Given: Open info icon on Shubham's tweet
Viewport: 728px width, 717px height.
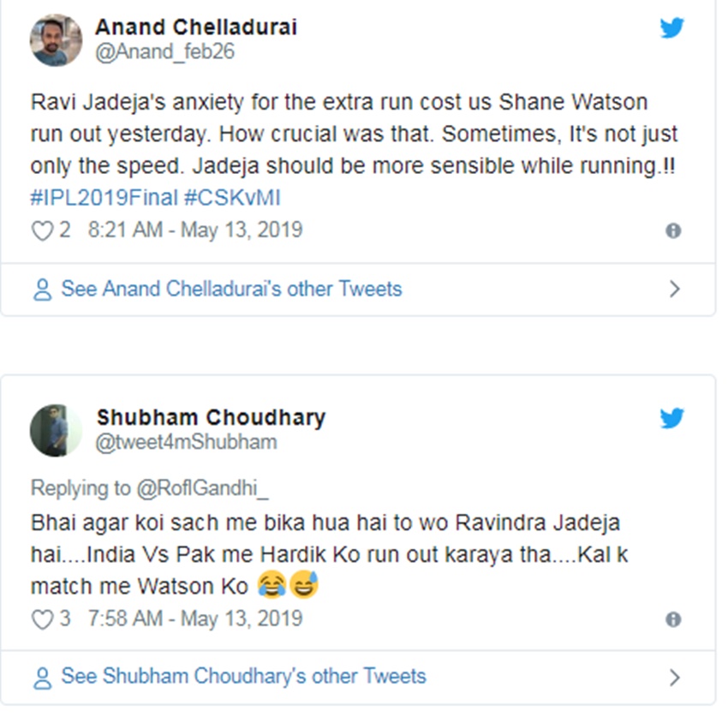Looking at the screenshot, I should pyautogui.click(x=674, y=618).
